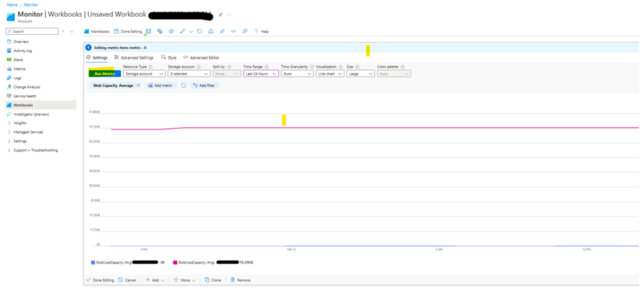
Task: Click info icon beside Resource Type
Action: 150,66
